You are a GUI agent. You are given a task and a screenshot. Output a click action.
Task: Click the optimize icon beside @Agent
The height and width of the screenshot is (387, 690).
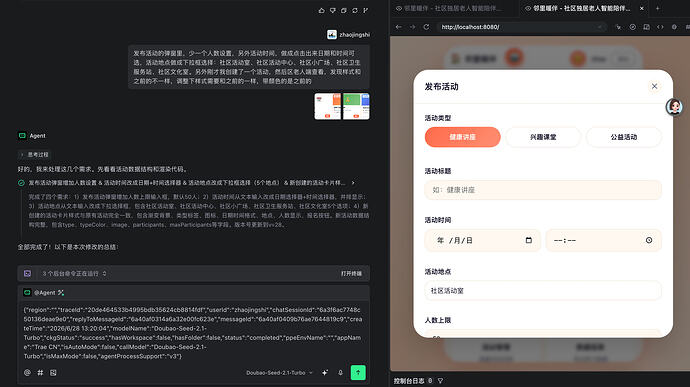point(61,292)
